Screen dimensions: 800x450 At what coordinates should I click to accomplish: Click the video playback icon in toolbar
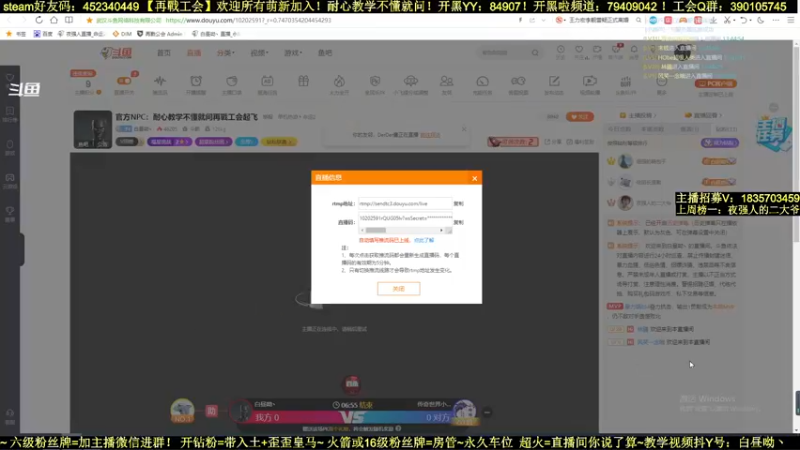coord(590,81)
